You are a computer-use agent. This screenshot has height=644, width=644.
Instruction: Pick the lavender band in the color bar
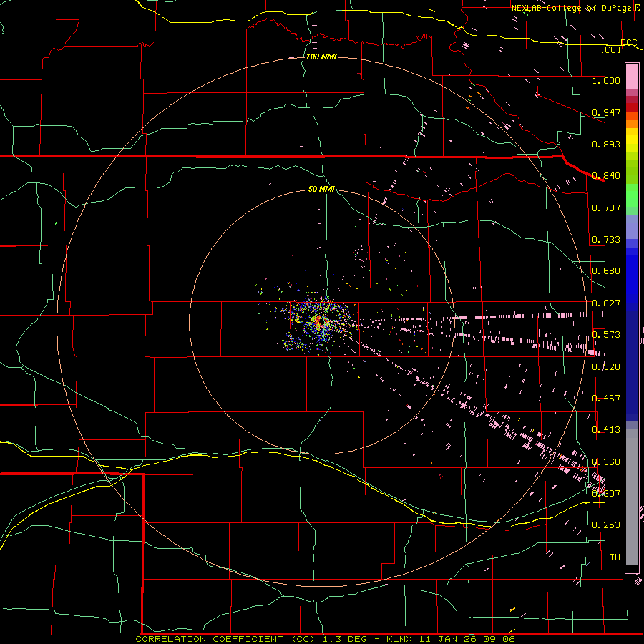pyautogui.click(x=632, y=227)
